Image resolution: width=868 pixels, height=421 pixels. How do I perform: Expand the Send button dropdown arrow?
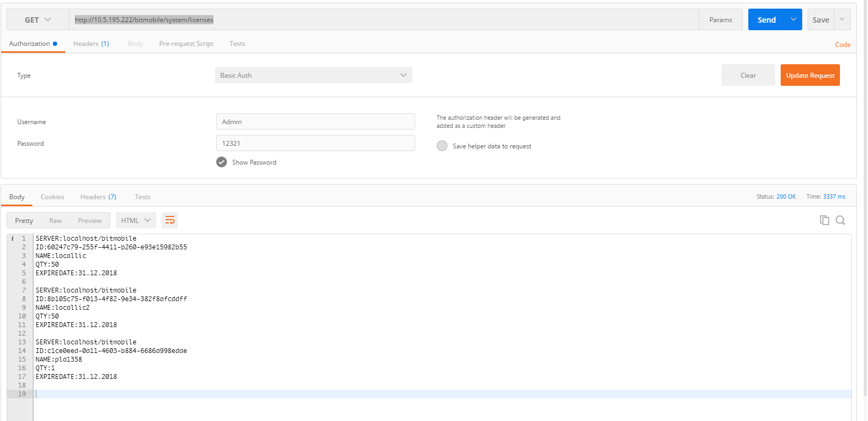(x=794, y=20)
